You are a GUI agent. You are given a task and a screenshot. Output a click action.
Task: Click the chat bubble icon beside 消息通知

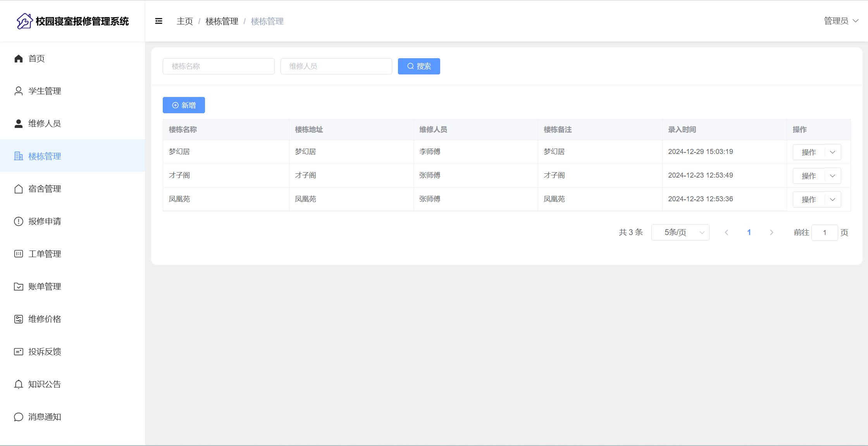[18, 417]
